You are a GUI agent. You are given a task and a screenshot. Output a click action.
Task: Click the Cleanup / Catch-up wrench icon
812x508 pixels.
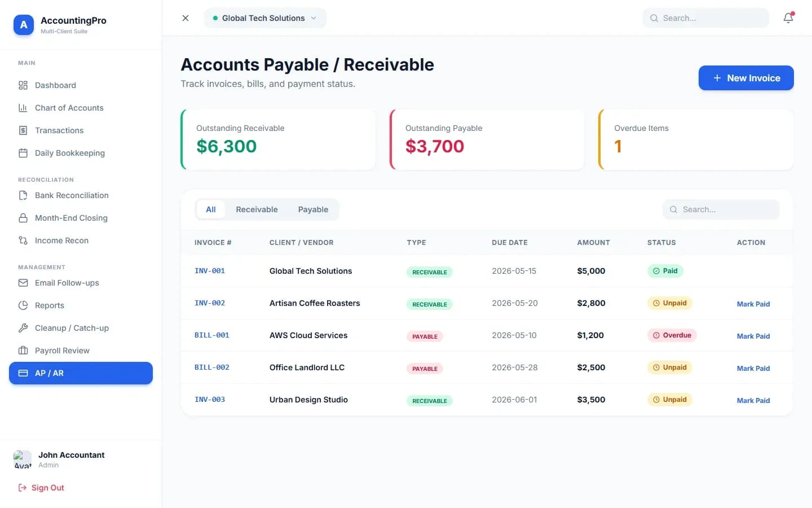[23, 328]
